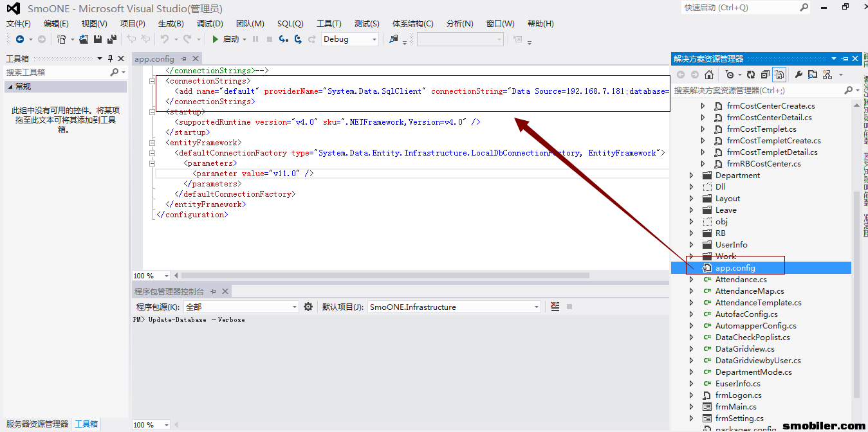Click the View Class Diagram icon
The width and height of the screenshot is (868, 432).
[x=827, y=75]
